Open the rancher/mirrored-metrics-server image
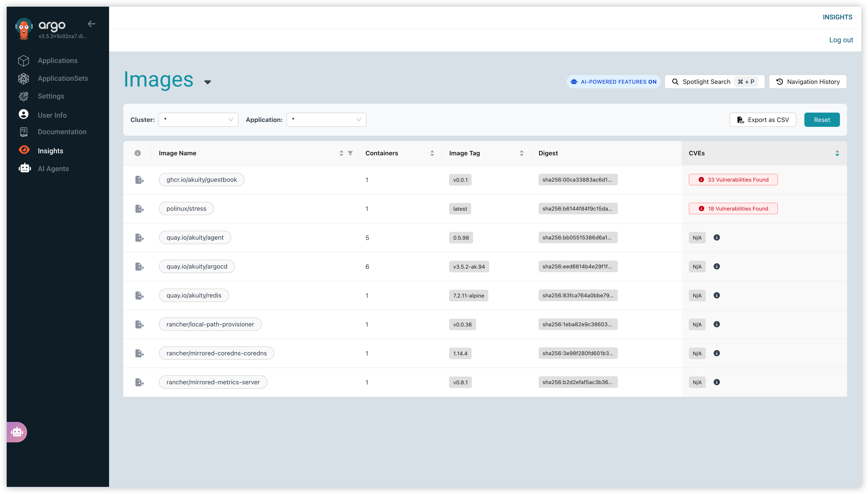 pyautogui.click(x=213, y=382)
